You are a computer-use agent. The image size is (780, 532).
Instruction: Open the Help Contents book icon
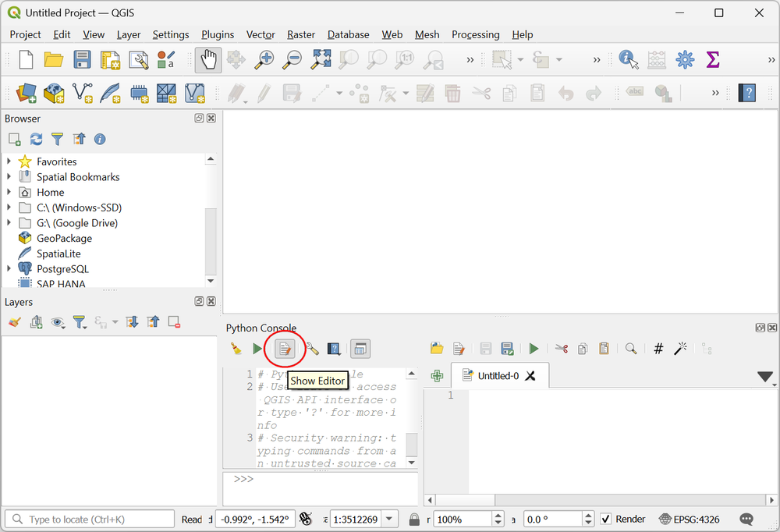pyautogui.click(x=746, y=93)
